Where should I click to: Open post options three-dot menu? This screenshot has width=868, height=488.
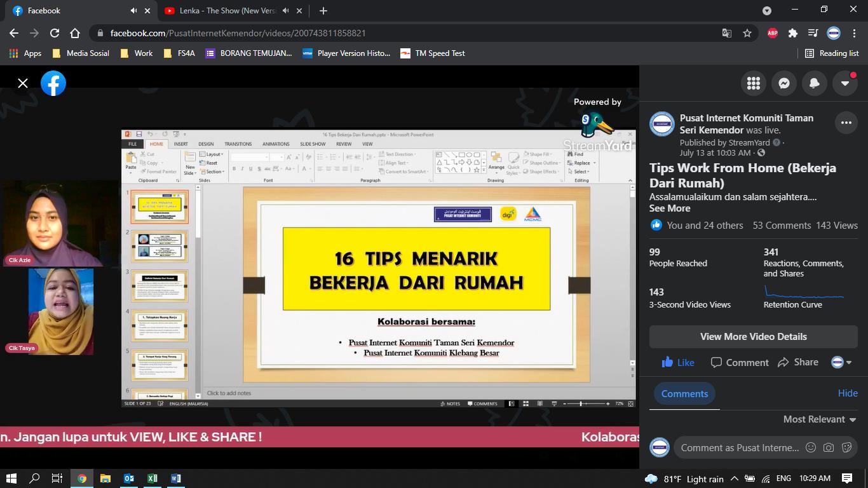tap(846, 123)
